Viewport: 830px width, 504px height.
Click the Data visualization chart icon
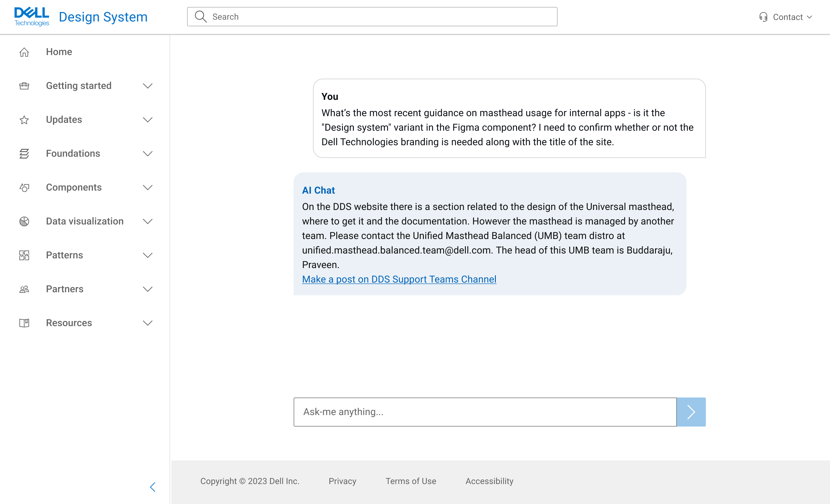tap(24, 221)
